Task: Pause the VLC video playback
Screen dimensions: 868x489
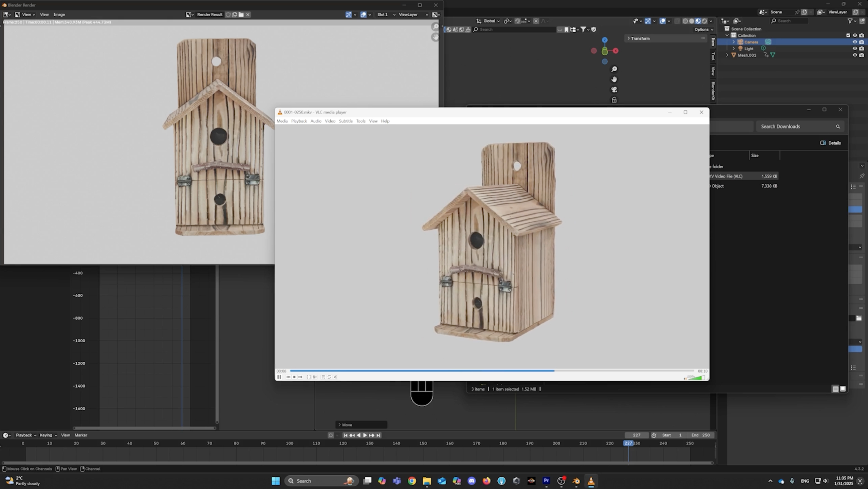Action: [x=279, y=377]
